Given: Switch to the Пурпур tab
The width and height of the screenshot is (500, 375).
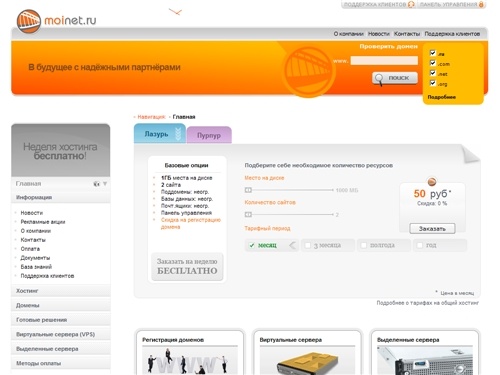Looking at the screenshot, I should (209, 135).
